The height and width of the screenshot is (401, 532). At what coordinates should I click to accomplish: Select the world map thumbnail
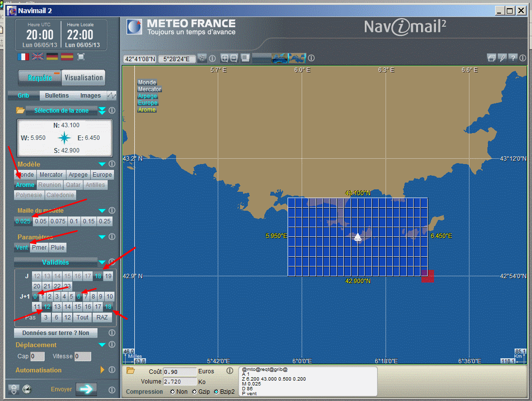[x=279, y=58]
